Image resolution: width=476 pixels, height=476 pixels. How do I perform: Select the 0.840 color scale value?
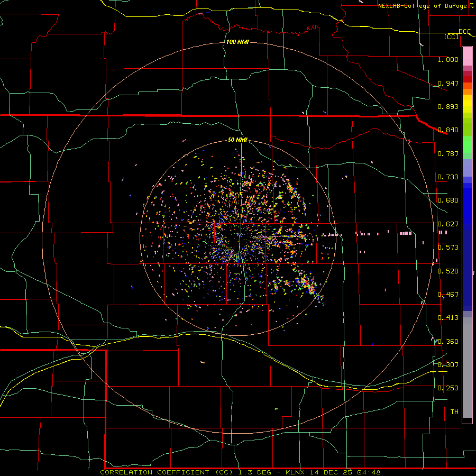[x=448, y=130]
